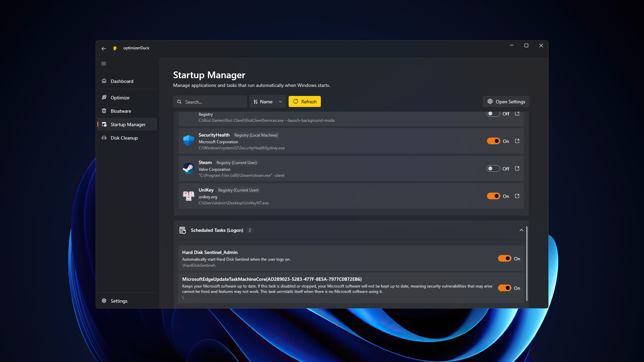The width and height of the screenshot is (644, 362).
Task: Click the UniKey application icon
Action: pyautogui.click(x=188, y=196)
